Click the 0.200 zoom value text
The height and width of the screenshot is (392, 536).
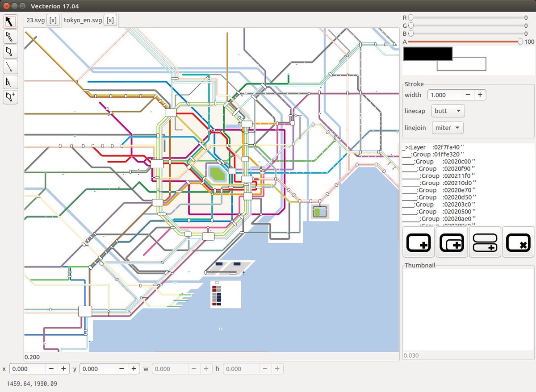32,357
